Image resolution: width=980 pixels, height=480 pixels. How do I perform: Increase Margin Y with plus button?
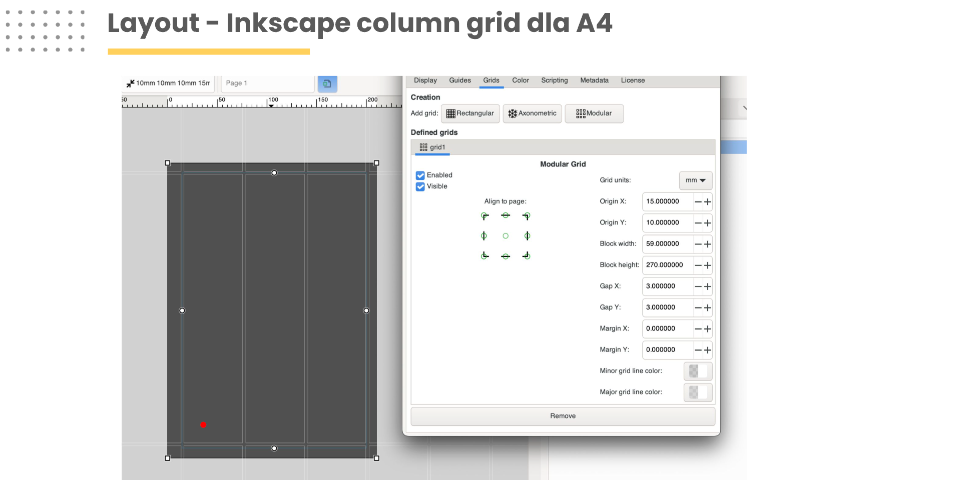pyautogui.click(x=707, y=350)
